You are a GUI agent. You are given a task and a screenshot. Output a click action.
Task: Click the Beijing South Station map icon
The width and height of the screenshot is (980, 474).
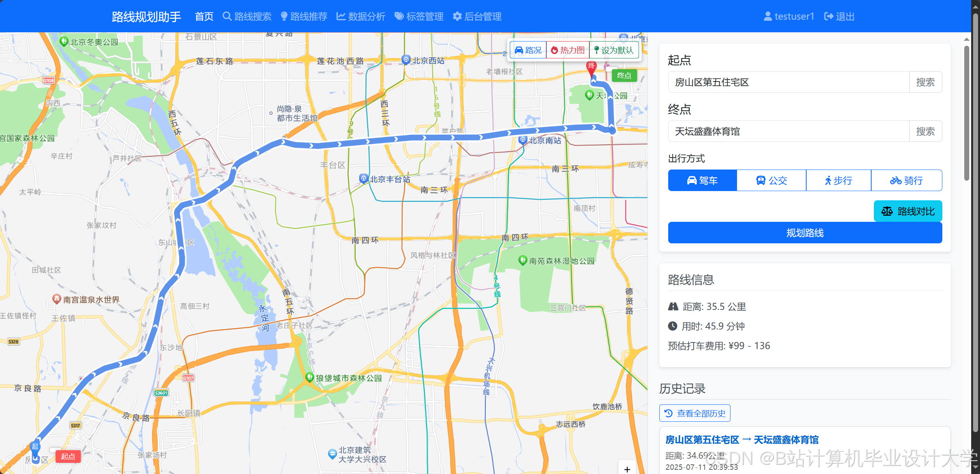tap(522, 140)
